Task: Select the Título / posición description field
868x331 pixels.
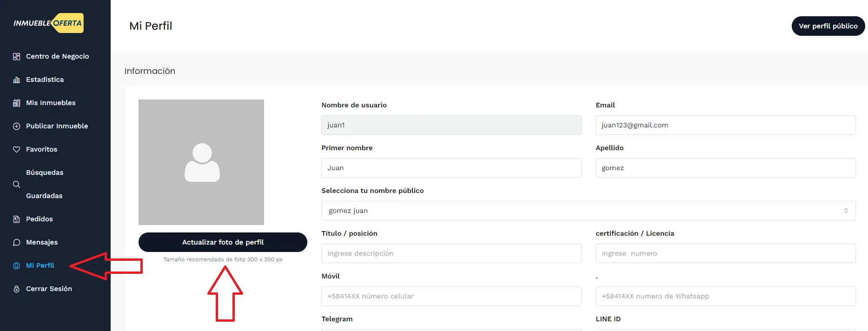Action: tap(451, 253)
